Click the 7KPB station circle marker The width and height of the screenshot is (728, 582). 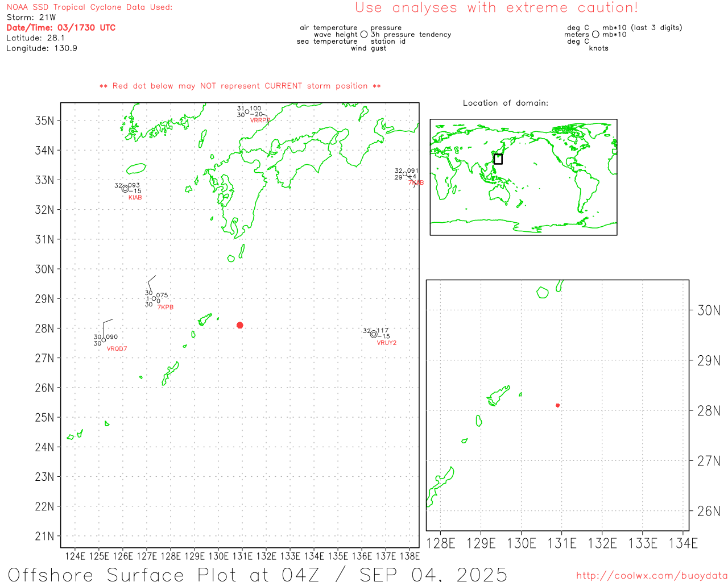(154, 298)
